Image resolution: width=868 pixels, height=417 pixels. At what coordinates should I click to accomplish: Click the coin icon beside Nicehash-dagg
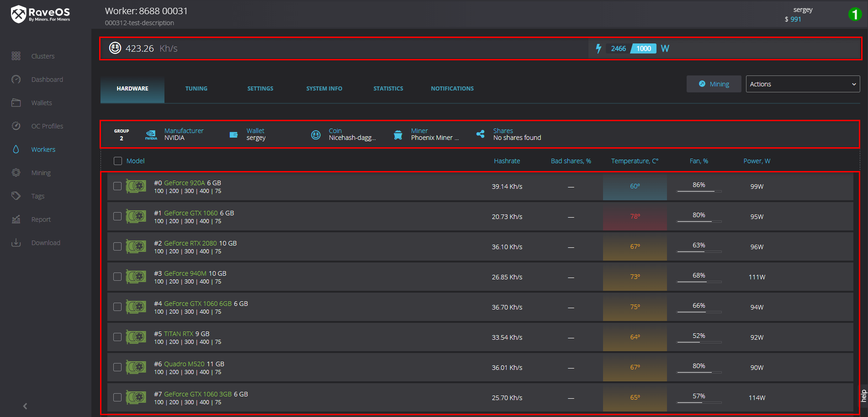click(x=316, y=134)
